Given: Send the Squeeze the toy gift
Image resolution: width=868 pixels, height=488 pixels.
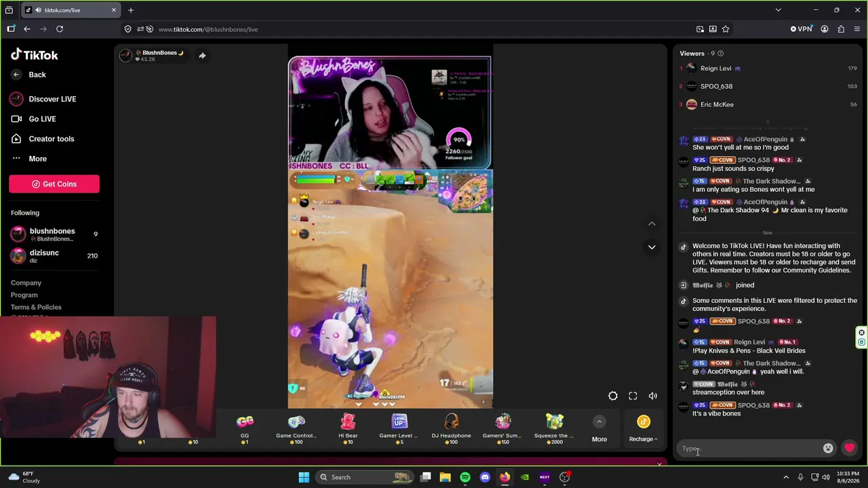Looking at the screenshot, I should coord(555,429).
